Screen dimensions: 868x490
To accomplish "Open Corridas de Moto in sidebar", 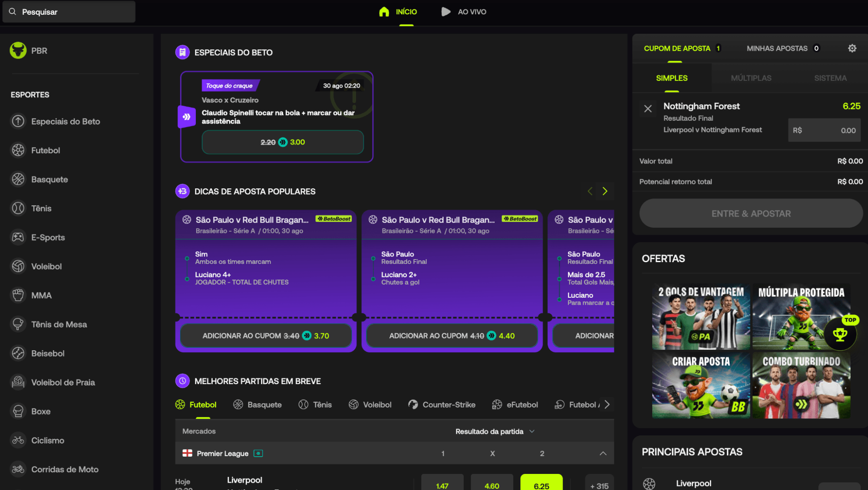I will tap(54, 469).
